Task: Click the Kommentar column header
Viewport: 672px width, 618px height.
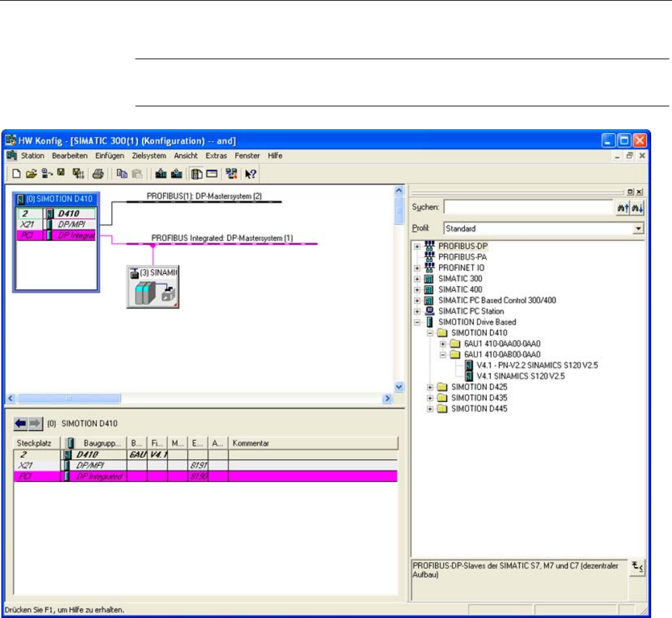Action: 313,443
